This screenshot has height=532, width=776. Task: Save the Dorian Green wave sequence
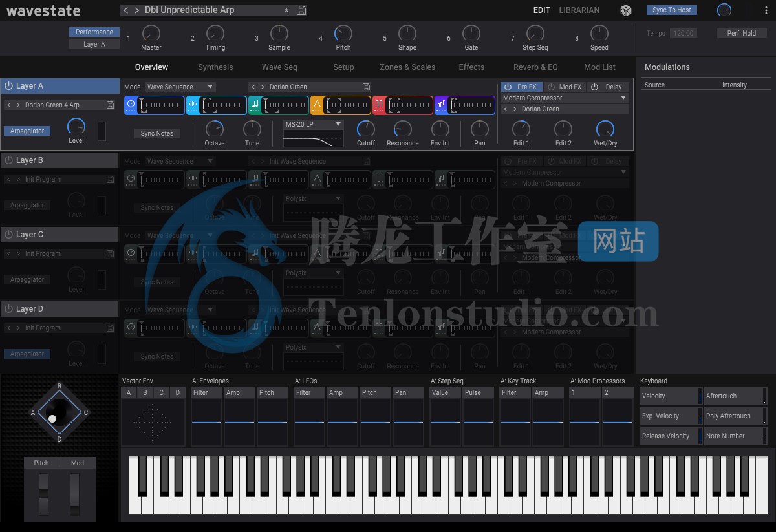(x=366, y=87)
